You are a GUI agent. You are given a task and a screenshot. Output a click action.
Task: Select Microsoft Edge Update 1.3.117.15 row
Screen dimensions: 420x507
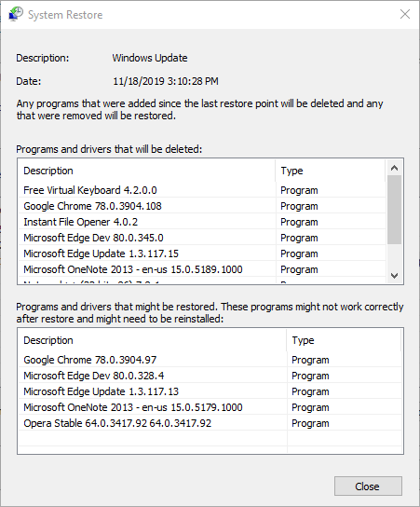(x=202, y=253)
